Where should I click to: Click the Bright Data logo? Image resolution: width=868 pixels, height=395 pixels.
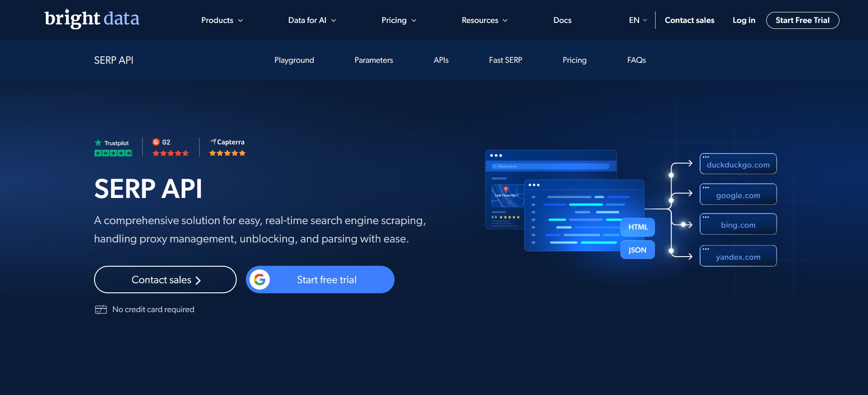(x=92, y=19)
